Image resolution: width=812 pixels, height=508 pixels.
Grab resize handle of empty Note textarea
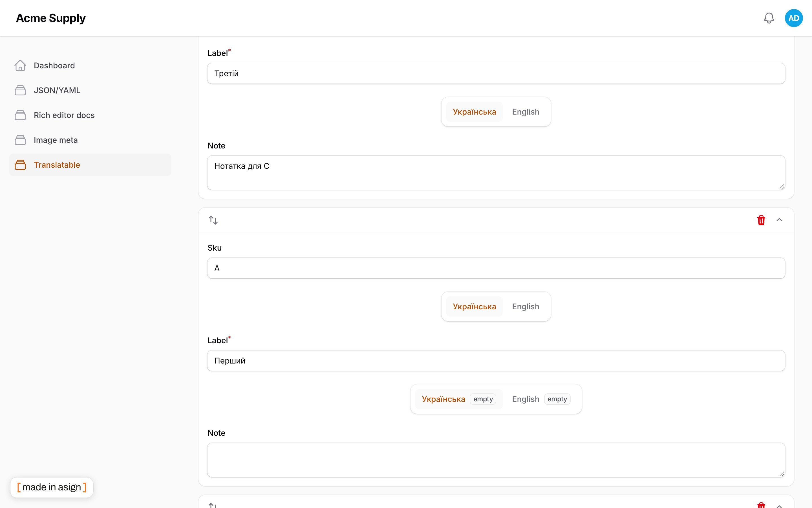782,474
